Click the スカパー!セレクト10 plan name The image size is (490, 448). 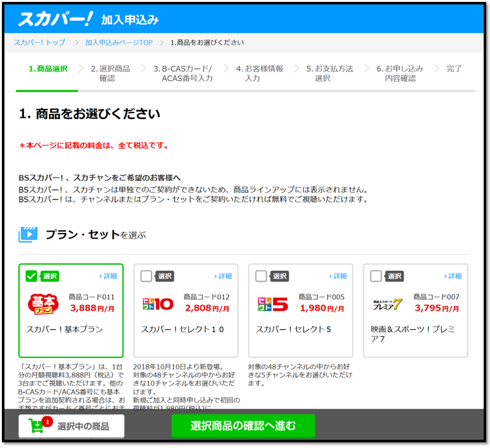coord(183,330)
